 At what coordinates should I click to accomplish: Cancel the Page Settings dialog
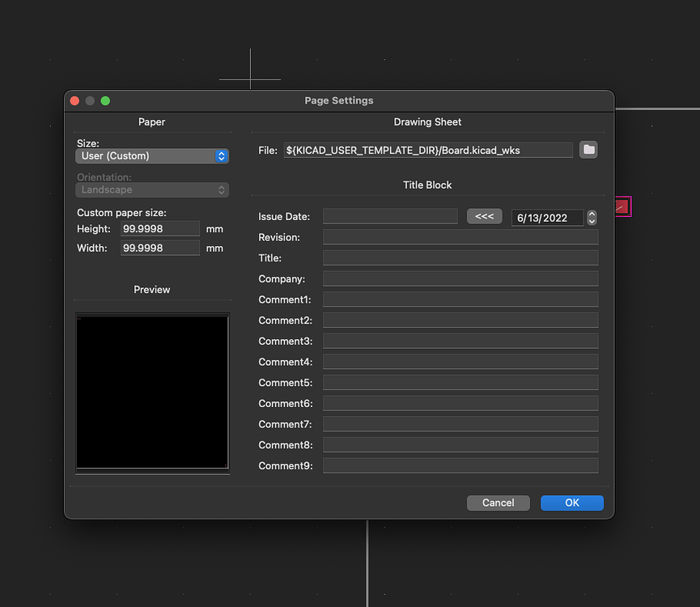[498, 503]
